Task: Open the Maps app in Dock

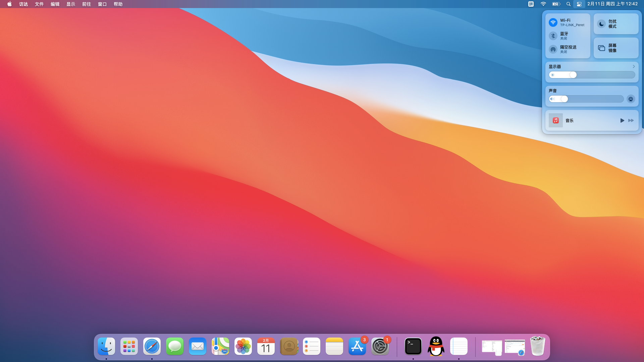Action: pyautogui.click(x=220, y=346)
